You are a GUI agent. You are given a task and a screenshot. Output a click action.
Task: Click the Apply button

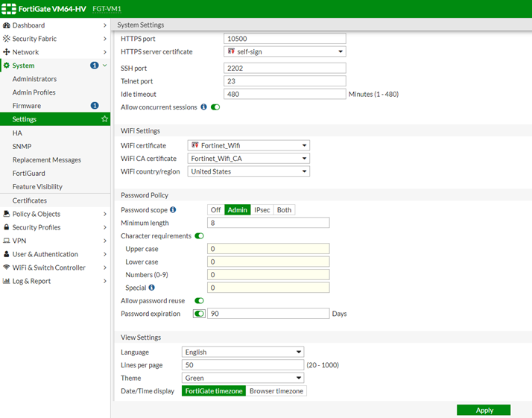point(484,410)
